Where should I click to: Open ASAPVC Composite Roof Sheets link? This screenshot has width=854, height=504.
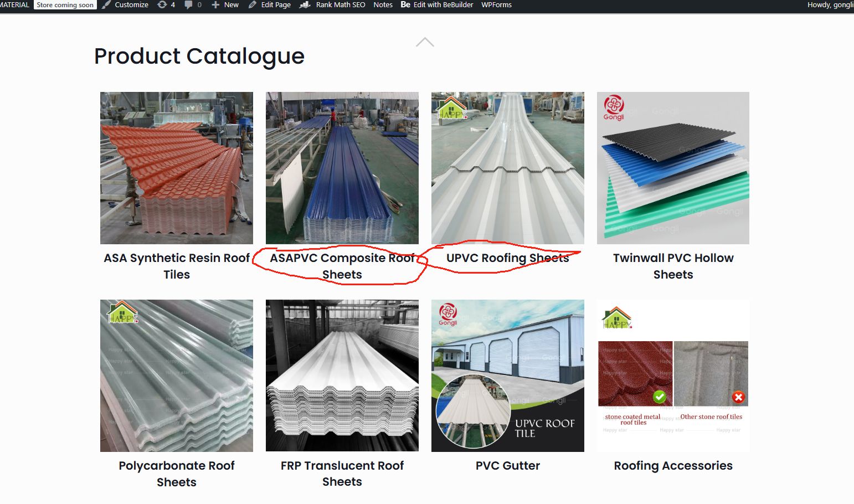click(342, 266)
